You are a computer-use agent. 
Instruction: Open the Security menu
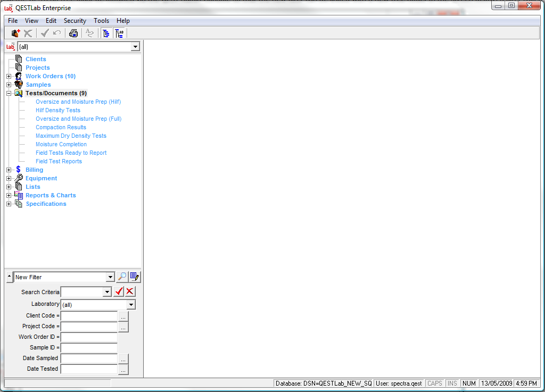click(x=75, y=21)
